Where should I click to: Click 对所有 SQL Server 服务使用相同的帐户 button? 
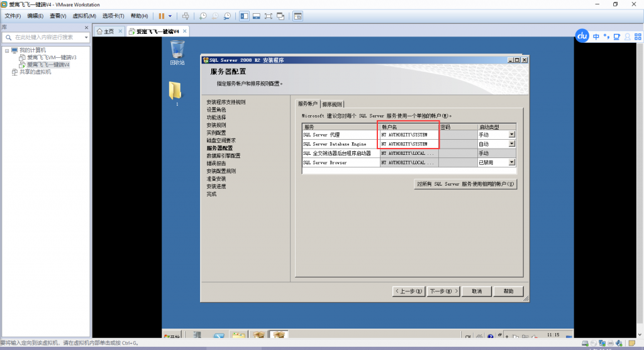(x=465, y=184)
